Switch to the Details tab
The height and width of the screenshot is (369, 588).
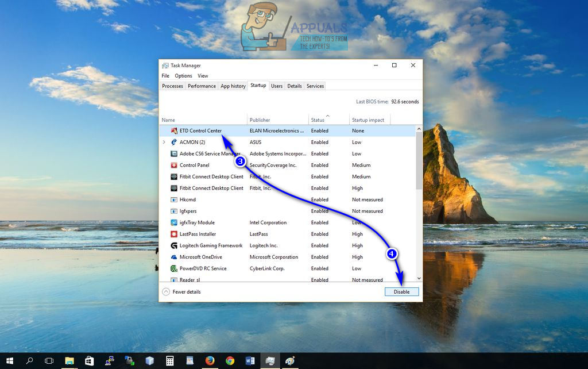tap(295, 86)
